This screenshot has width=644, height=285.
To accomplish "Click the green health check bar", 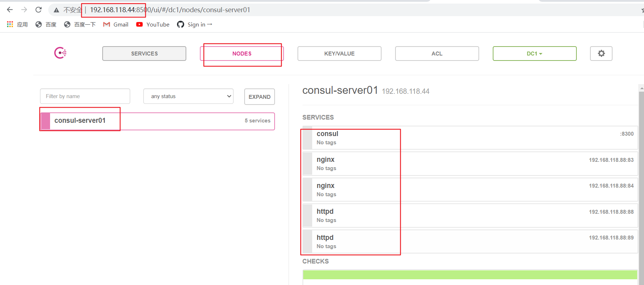I will coord(470,275).
